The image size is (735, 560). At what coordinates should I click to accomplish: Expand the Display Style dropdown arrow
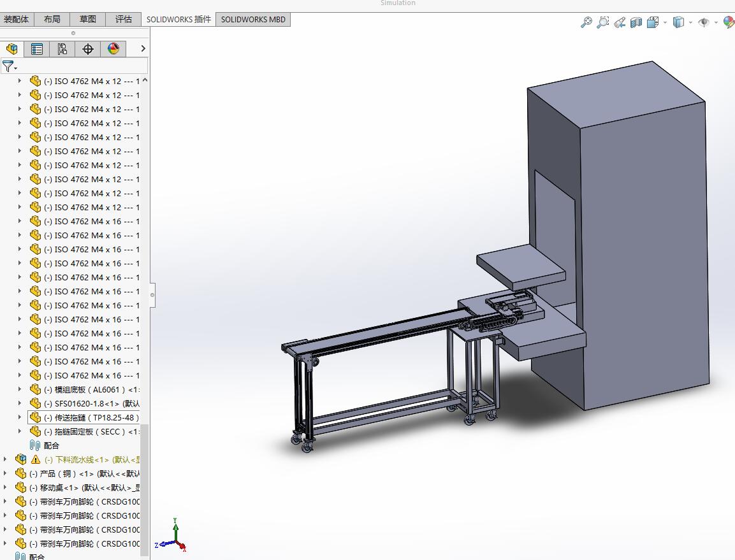coord(691,22)
